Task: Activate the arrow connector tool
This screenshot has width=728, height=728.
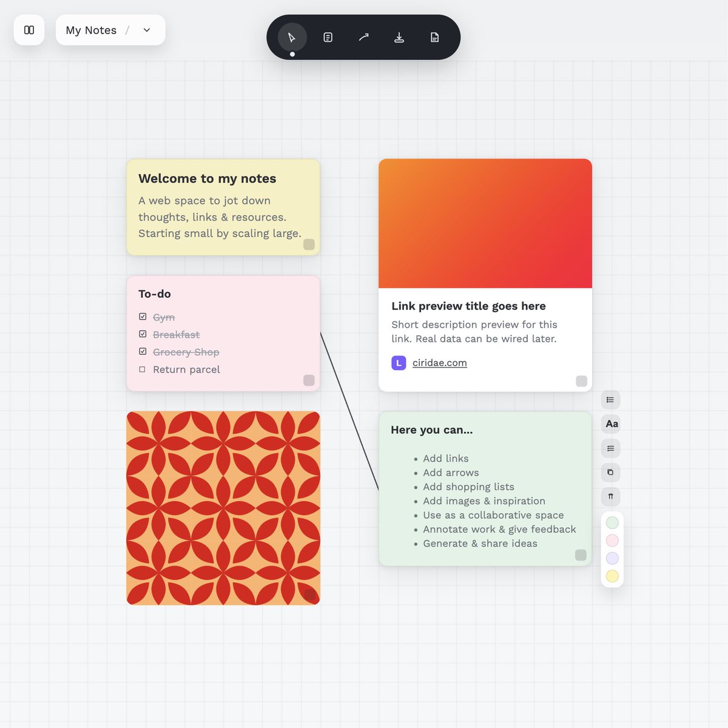Action: tap(363, 38)
